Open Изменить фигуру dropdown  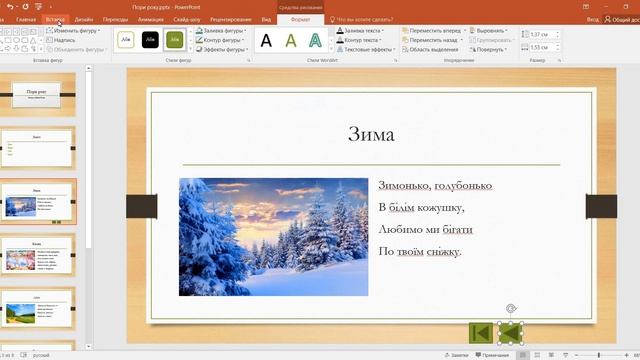(73, 31)
